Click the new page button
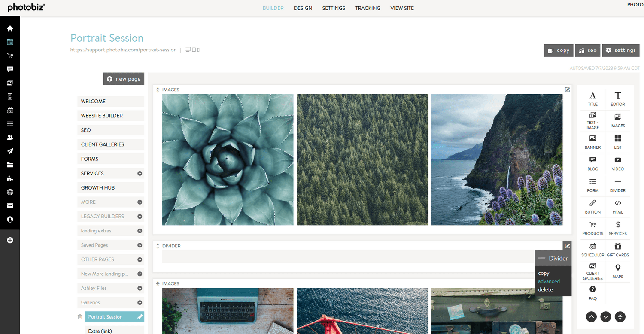Image resolution: width=644 pixels, height=334 pixels. point(124,78)
